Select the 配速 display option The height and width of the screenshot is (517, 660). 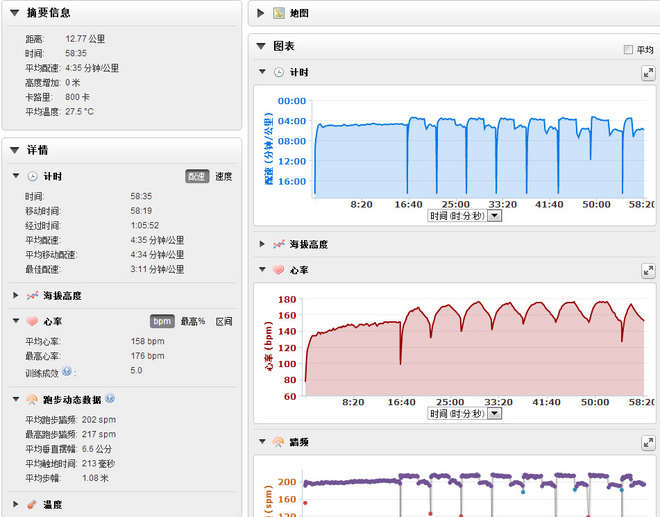pos(197,176)
